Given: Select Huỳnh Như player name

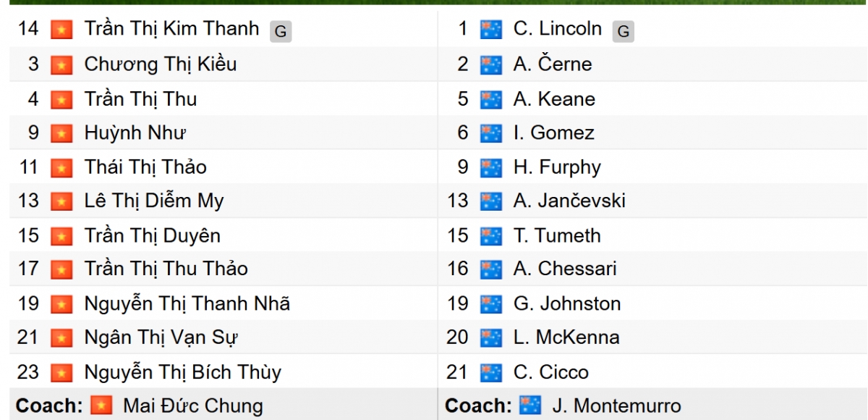Looking at the screenshot, I should [x=135, y=133].
